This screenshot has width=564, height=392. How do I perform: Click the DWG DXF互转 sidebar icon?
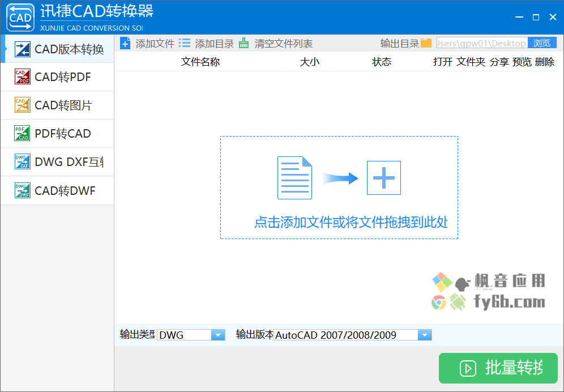pos(22,161)
